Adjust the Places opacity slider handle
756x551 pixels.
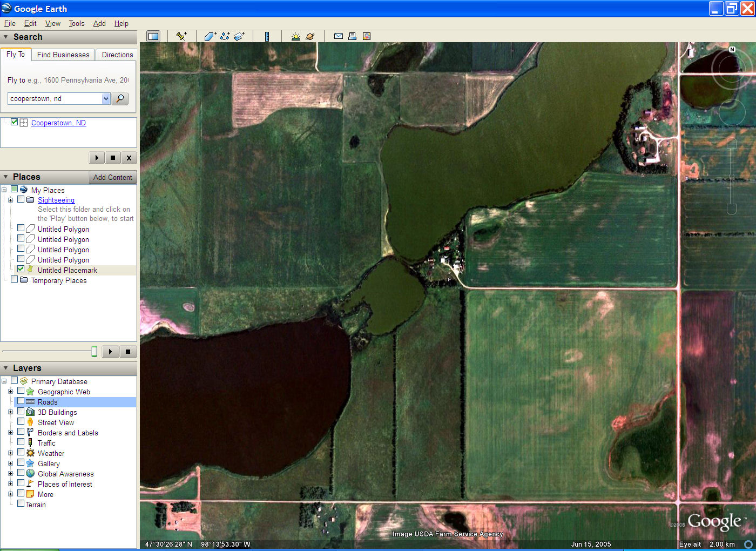94,352
